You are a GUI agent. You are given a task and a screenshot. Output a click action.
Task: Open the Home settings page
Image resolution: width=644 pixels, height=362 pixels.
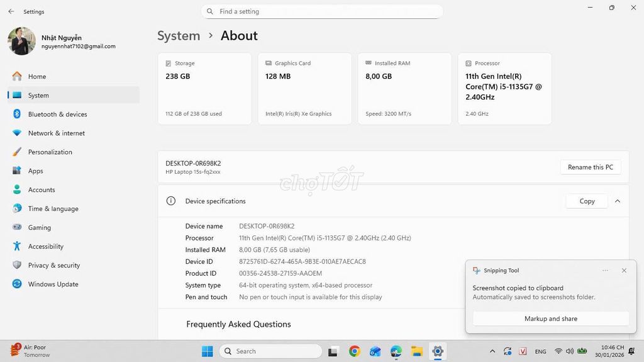pos(74,77)
